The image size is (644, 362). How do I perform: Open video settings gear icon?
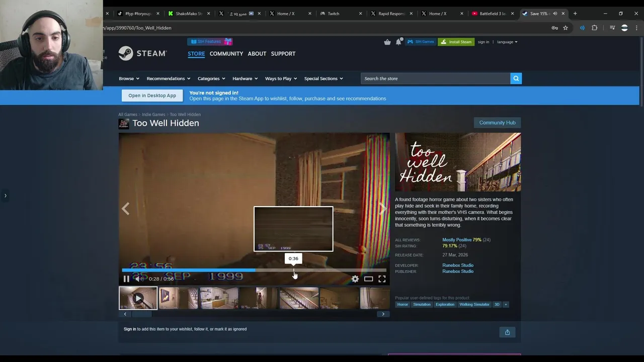pos(355,279)
